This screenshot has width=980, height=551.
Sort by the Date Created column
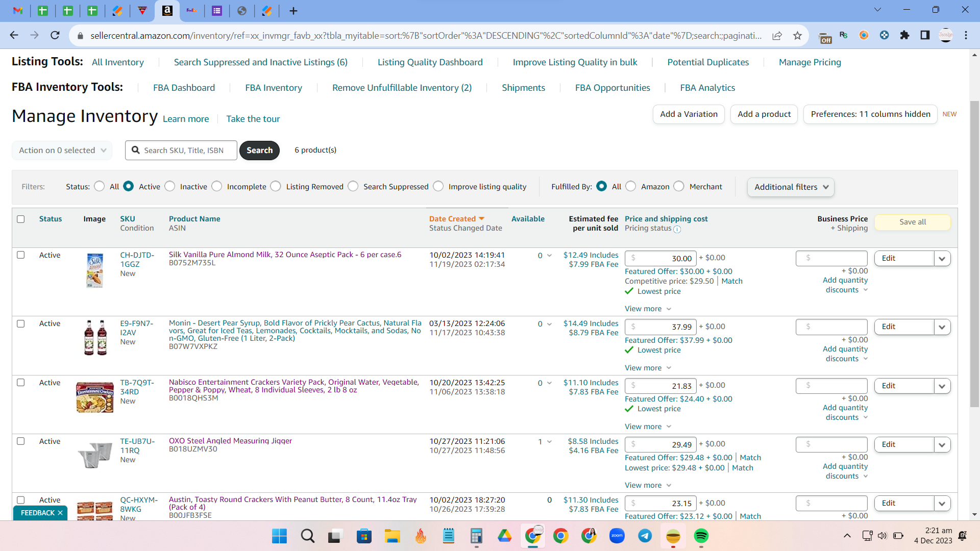456,219
